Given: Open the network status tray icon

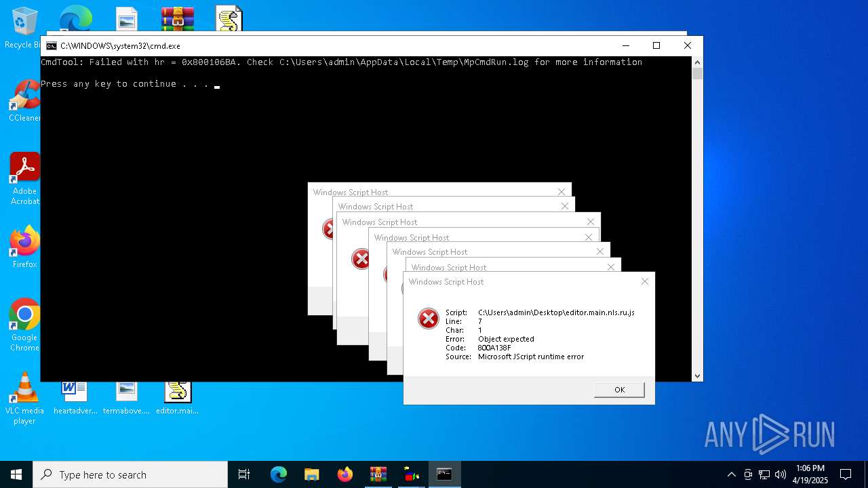Looking at the screenshot, I should coord(764,474).
